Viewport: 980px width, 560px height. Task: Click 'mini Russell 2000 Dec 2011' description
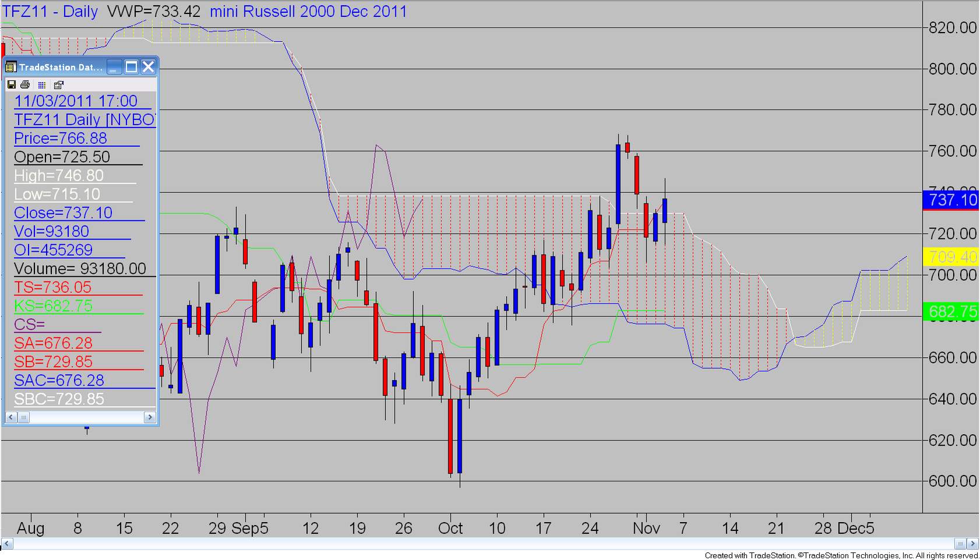coord(308,12)
